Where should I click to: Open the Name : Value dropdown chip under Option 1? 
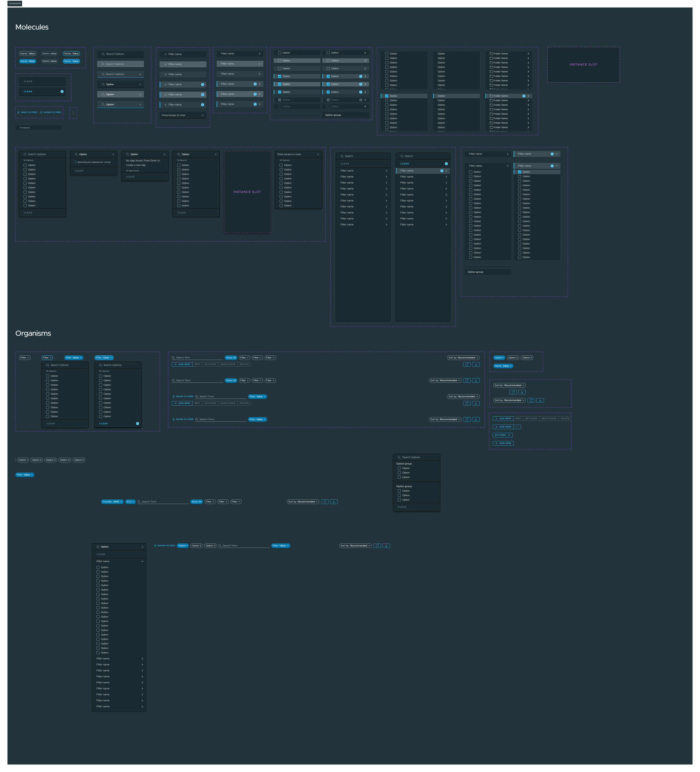point(503,366)
